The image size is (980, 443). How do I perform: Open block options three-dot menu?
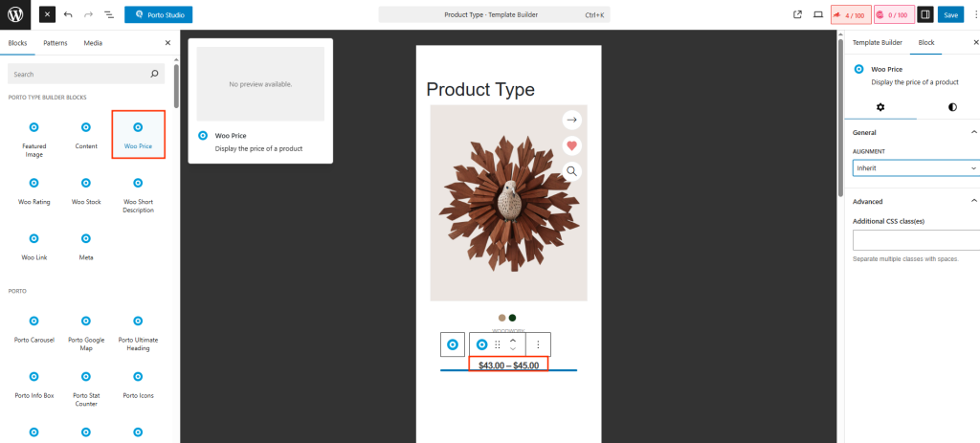pyautogui.click(x=538, y=344)
